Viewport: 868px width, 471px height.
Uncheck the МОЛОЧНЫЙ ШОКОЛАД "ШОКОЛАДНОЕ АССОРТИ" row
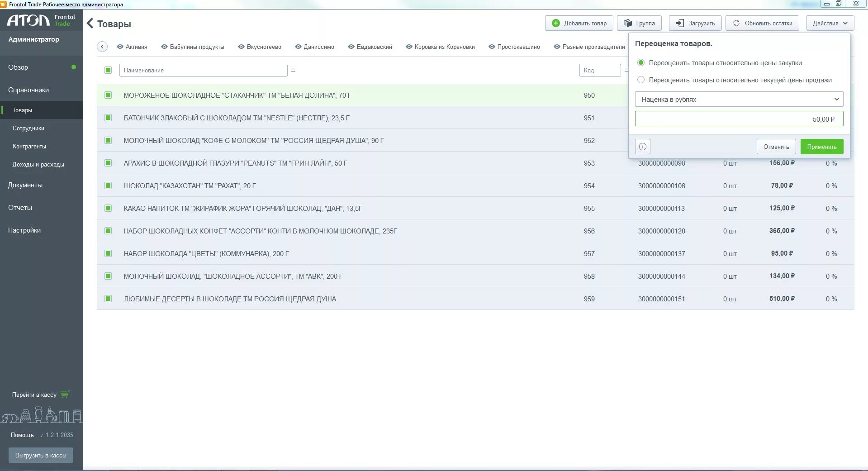(x=108, y=276)
